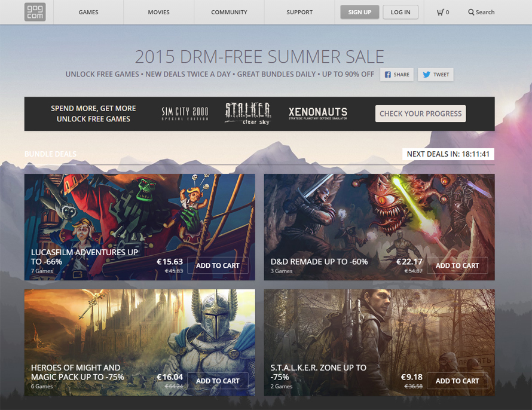The height and width of the screenshot is (410, 532).
Task: Share the sale on Facebook
Action: [397, 75]
